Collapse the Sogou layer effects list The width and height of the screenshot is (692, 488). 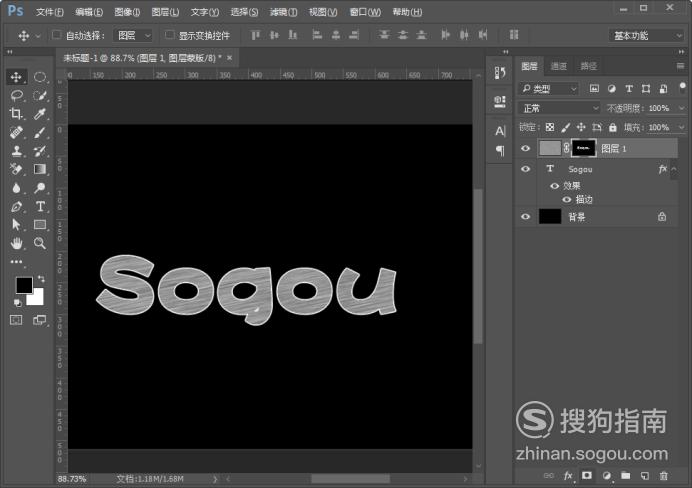674,169
